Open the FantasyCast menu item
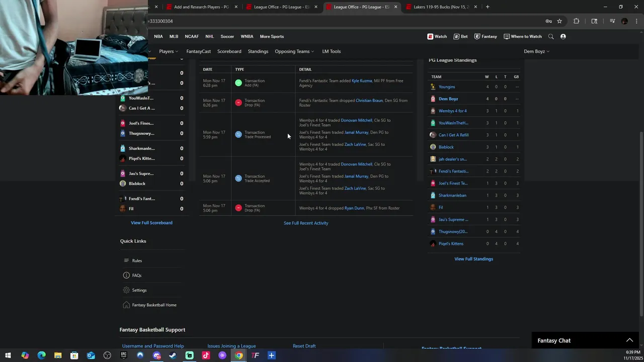Screen dimensions: 644x362 click(198, 51)
